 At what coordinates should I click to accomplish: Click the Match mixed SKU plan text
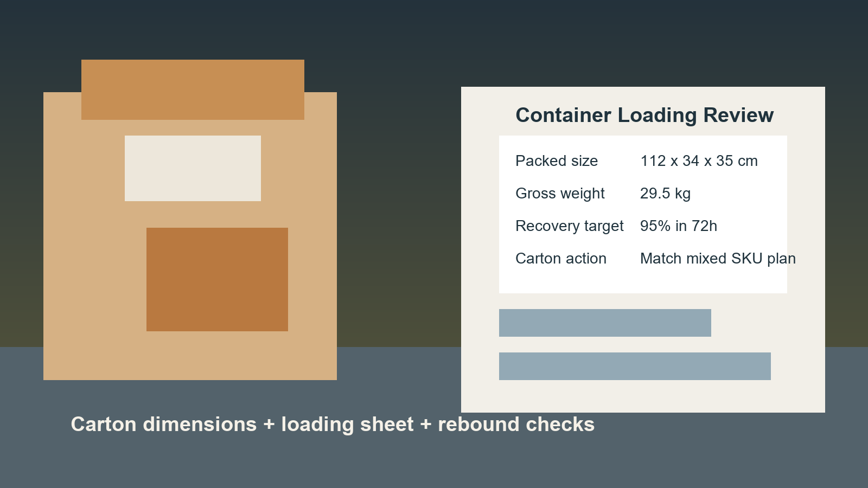coord(718,259)
